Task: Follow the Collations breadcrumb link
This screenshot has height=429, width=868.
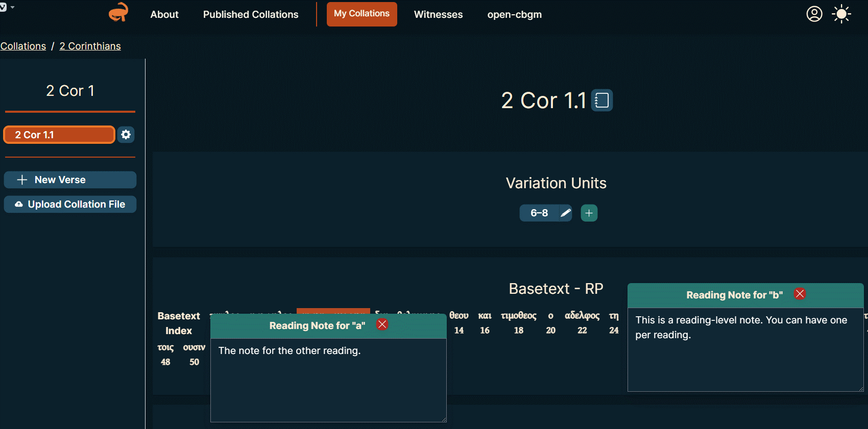Action: tap(23, 46)
